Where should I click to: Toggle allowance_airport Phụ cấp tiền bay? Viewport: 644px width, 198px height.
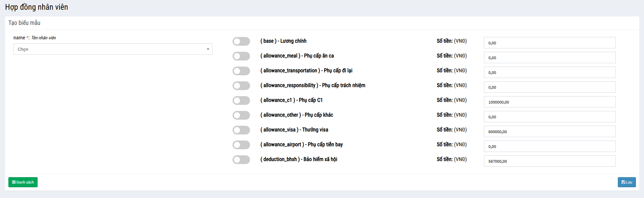click(241, 145)
